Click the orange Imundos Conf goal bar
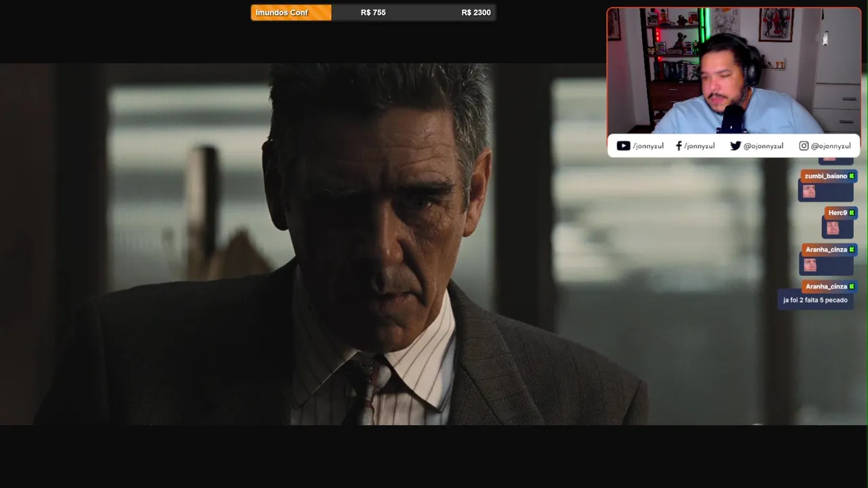The image size is (868, 488). [291, 12]
